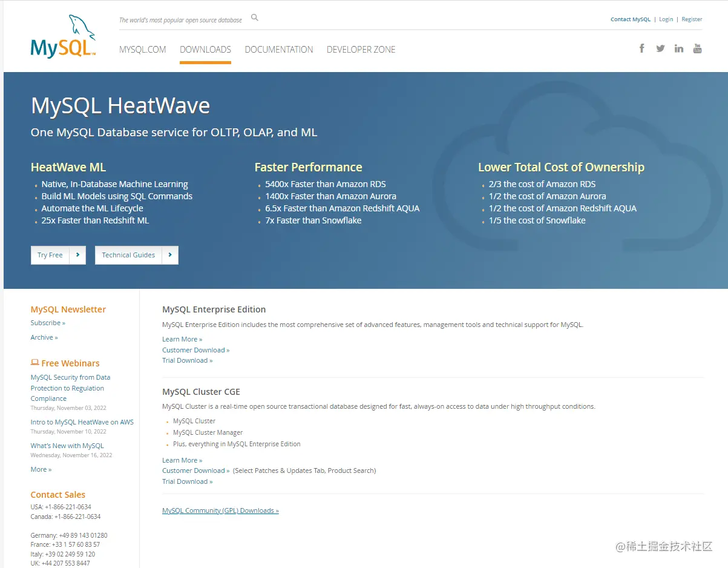Click MySQL Newsletter heading

coord(68,309)
